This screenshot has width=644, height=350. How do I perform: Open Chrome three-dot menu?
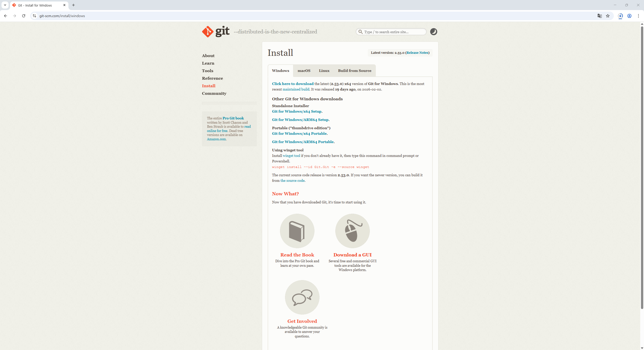tap(638, 16)
